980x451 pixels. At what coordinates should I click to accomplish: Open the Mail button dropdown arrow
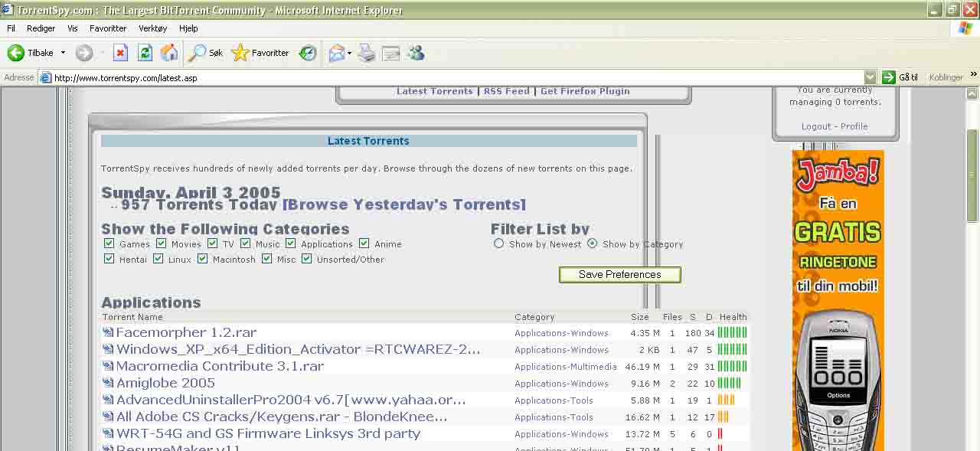point(349,53)
